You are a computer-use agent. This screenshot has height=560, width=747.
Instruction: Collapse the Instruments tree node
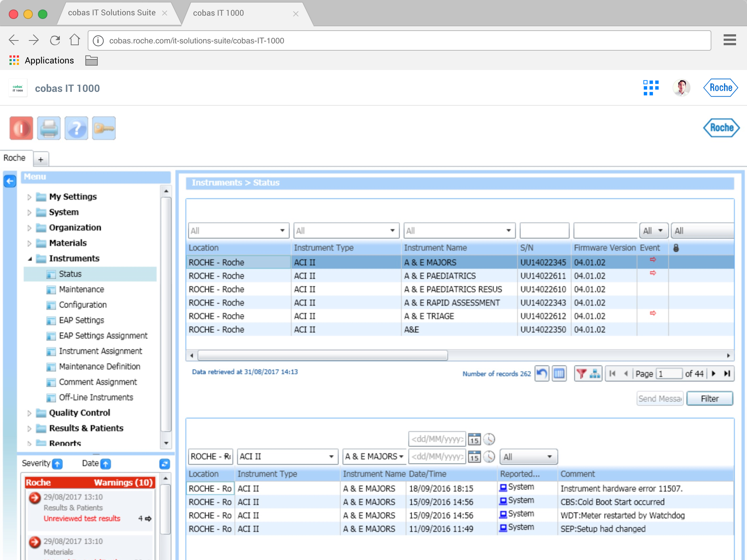pyautogui.click(x=30, y=259)
